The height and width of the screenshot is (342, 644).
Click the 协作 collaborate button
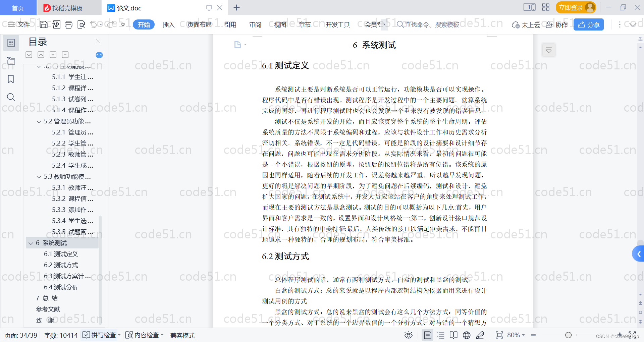tap(557, 25)
